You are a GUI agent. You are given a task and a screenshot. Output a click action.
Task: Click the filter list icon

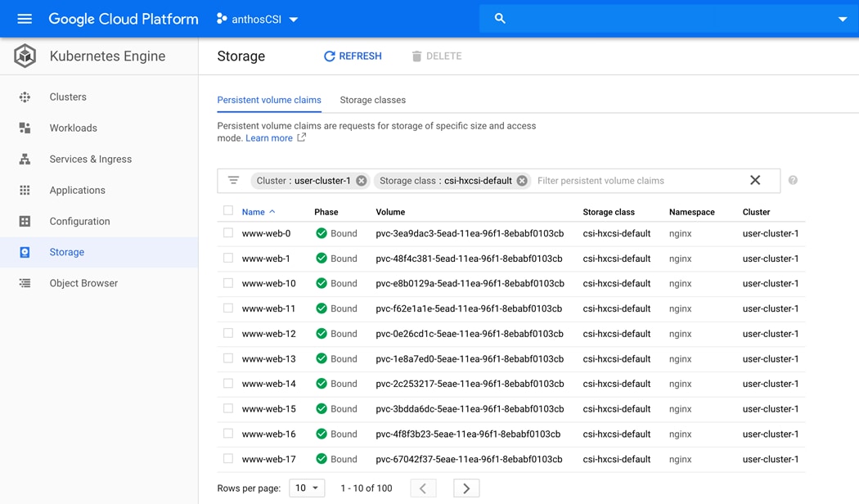coord(233,180)
